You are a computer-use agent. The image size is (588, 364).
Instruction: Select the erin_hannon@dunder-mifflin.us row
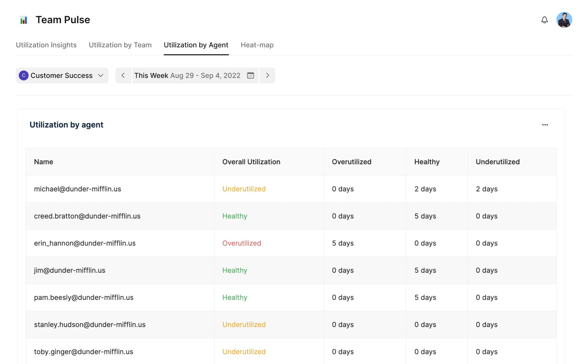pyautogui.click(x=85, y=243)
